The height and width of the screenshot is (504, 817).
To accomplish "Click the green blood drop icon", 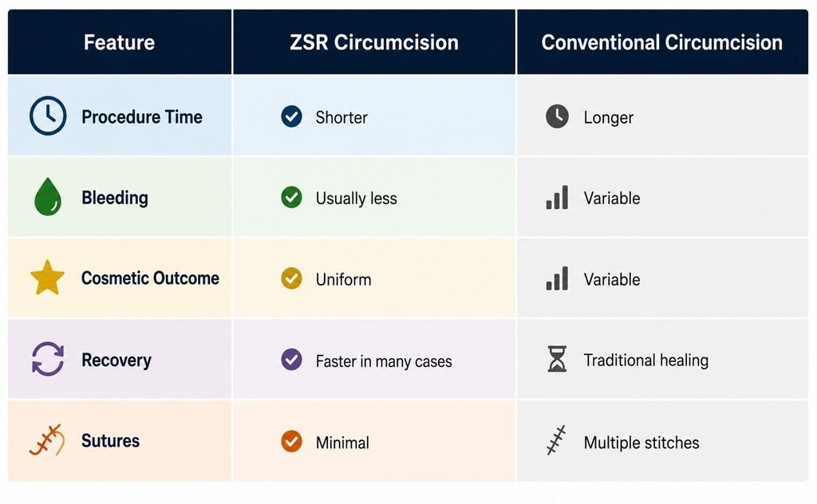I will (48, 197).
